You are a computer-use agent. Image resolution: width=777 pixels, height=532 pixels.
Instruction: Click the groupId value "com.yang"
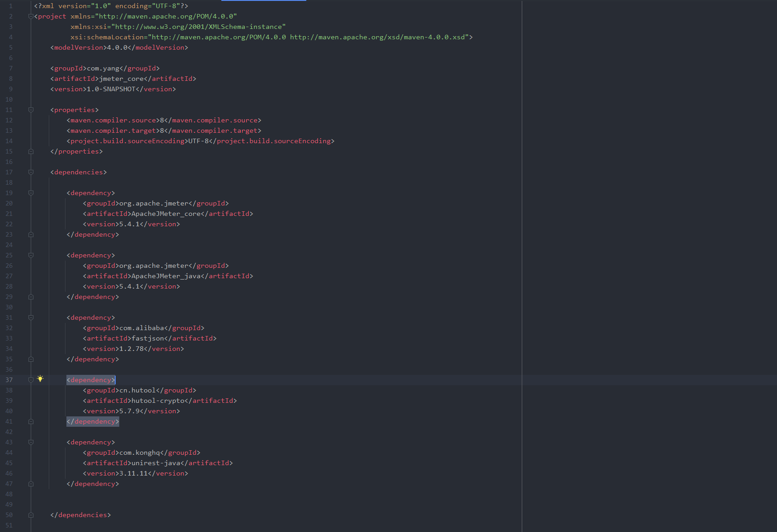pos(103,68)
